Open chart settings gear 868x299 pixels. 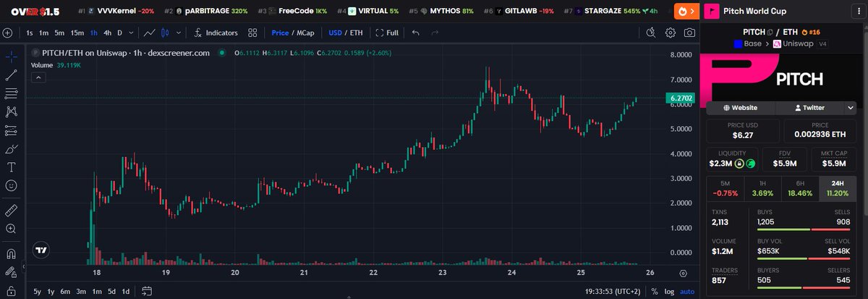671,33
